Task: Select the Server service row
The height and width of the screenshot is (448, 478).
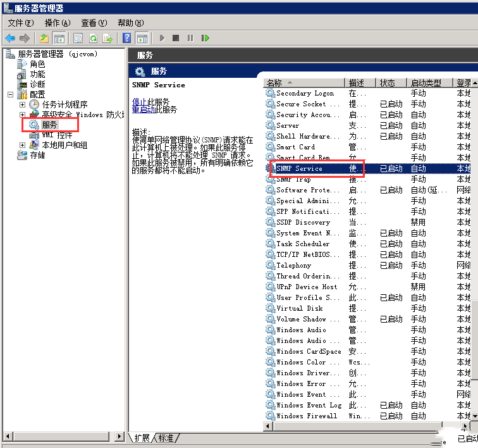Action: (x=367, y=125)
